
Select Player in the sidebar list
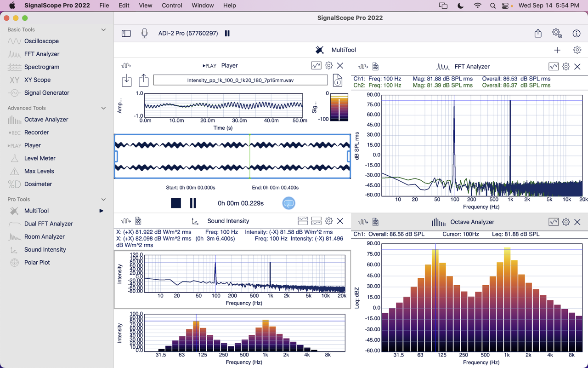tap(33, 145)
